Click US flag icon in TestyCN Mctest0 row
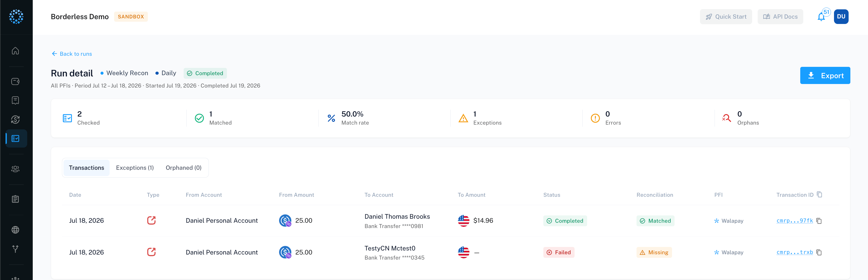Viewport: 868px width, 280px height. [x=464, y=252]
